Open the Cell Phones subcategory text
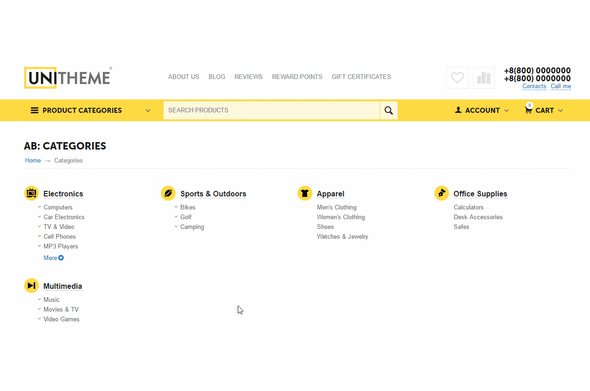590x391 pixels. click(x=59, y=237)
